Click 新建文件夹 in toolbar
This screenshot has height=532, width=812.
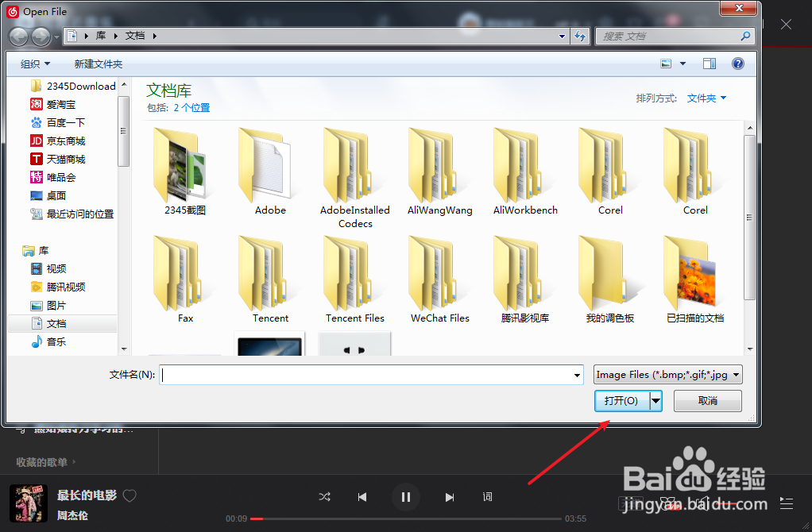[99, 64]
